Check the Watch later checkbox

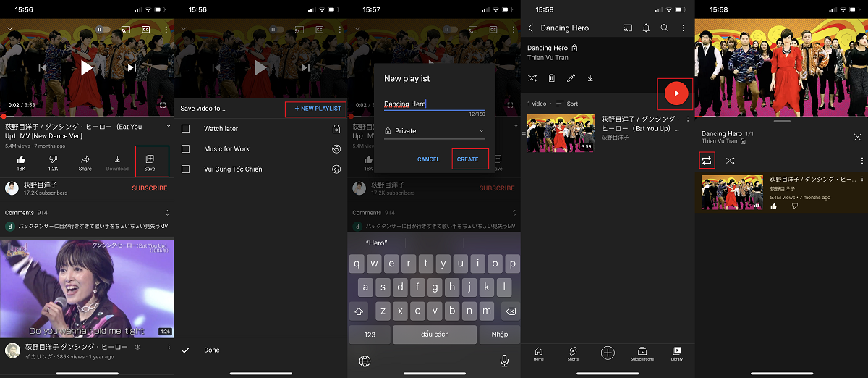coord(186,129)
